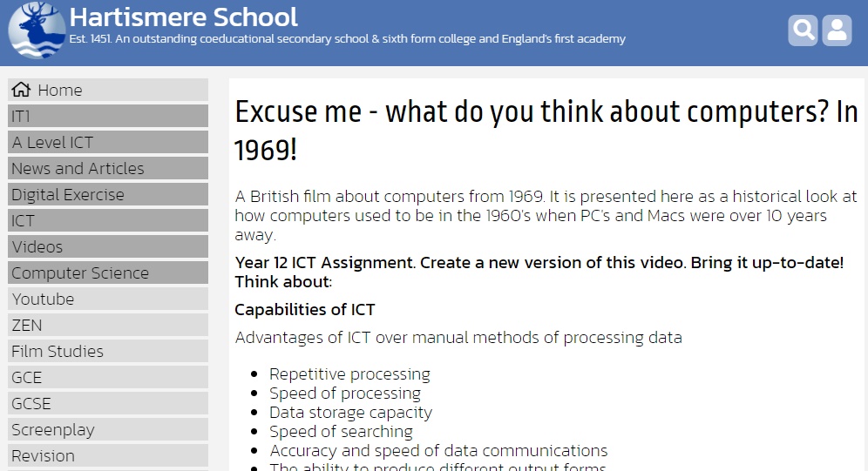The height and width of the screenshot is (471, 868).
Task: Go to the Revision page
Action: coord(108,455)
